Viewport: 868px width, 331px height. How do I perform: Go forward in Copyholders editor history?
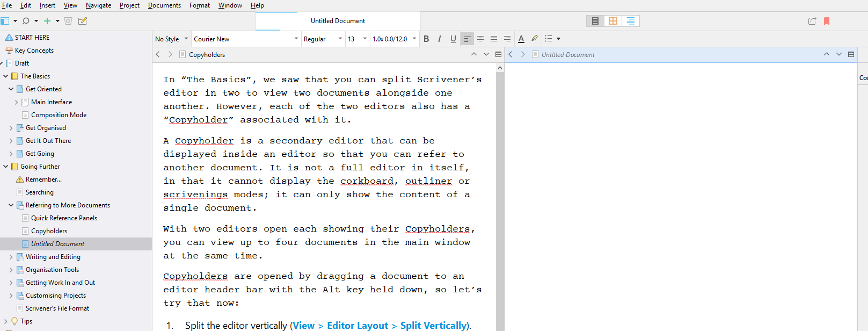click(x=170, y=54)
